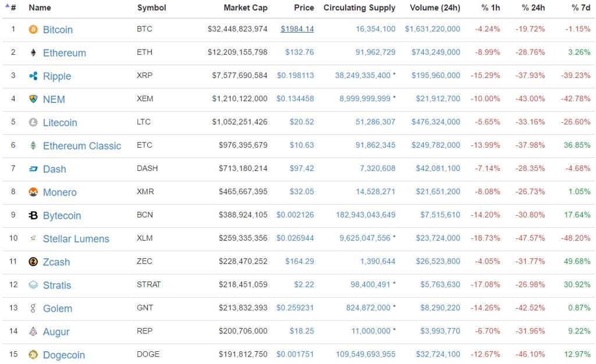Click the Bytecoin B logo icon

click(33, 215)
